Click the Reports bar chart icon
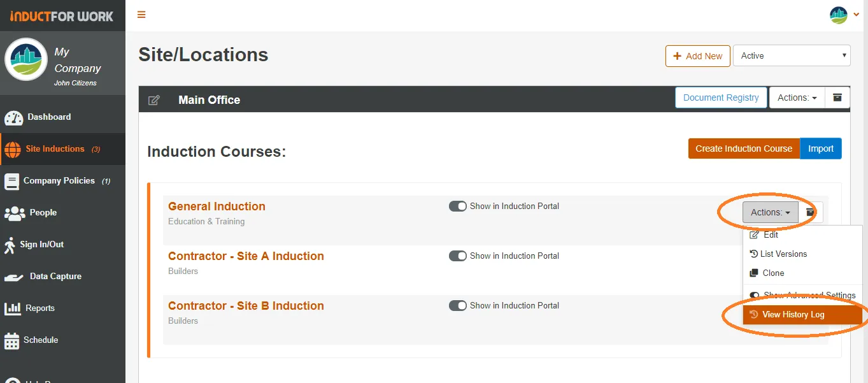 (x=13, y=309)
